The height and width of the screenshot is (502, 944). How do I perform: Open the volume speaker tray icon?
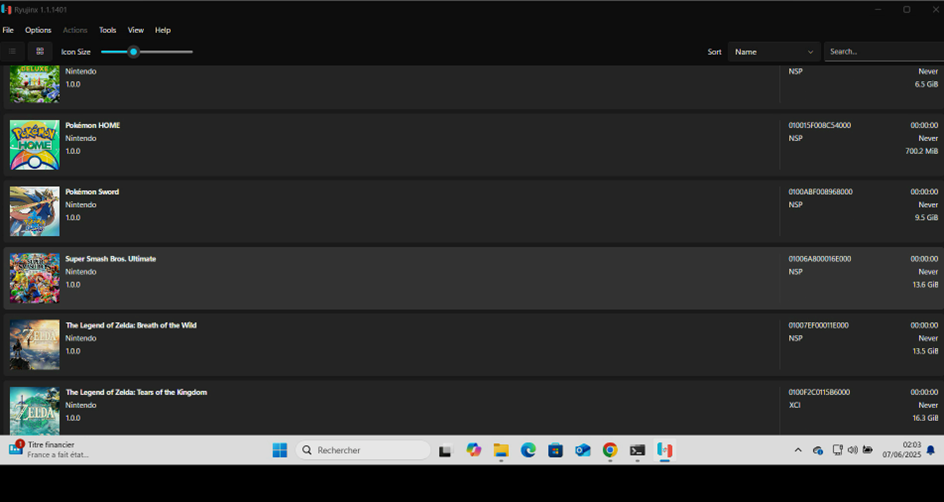point(852,450)
